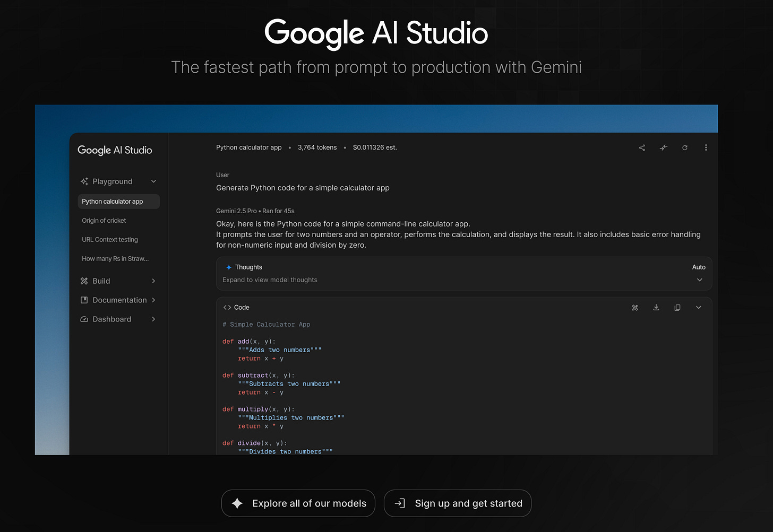Click the Python calculator app title in header
The height and width of the screenshot is (532, 773).
pos(249,147)
